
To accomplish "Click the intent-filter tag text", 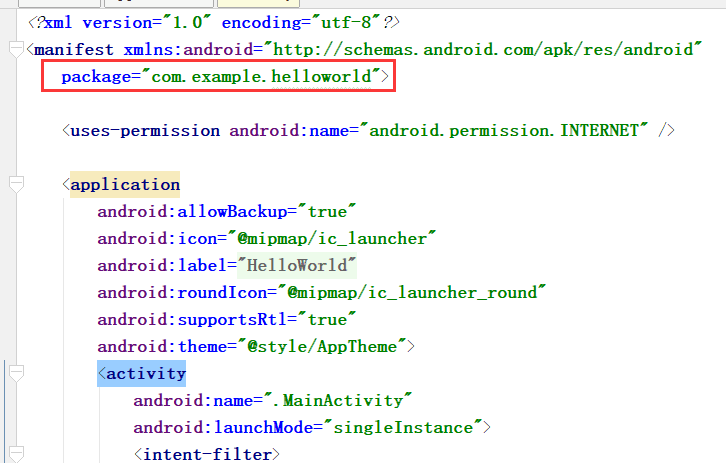I will pos(207,454).
